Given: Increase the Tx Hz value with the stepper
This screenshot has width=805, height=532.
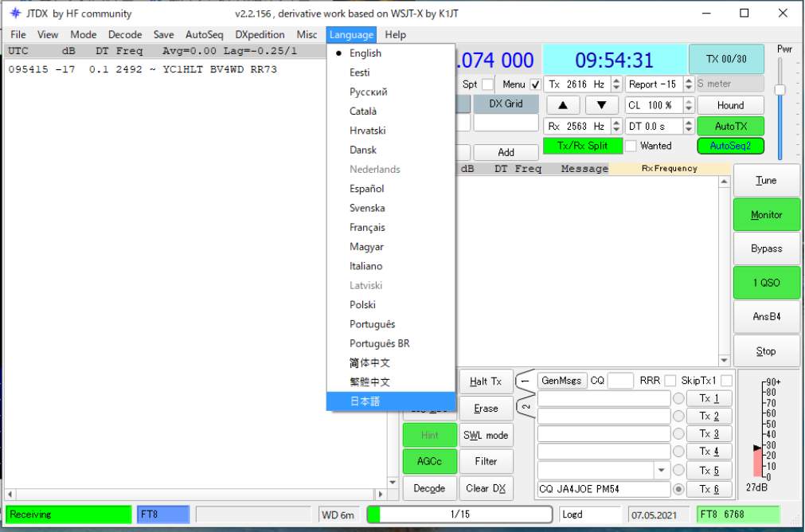Looking at the screenshot, I should (x=616, y=80).
